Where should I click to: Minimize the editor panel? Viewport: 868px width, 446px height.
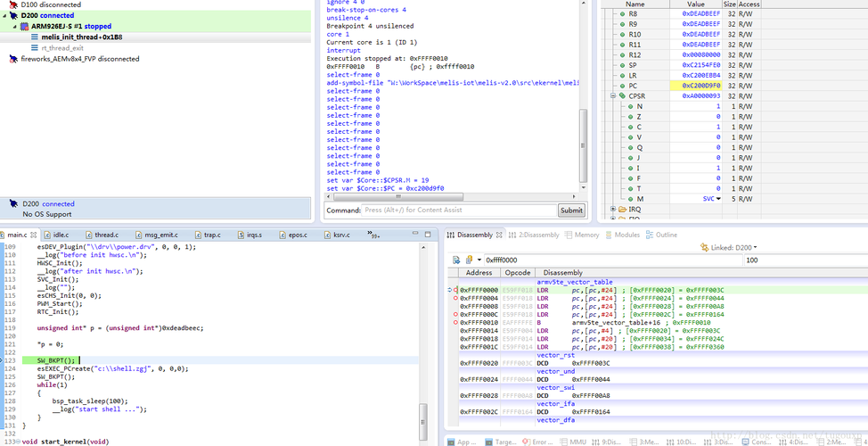416,235
